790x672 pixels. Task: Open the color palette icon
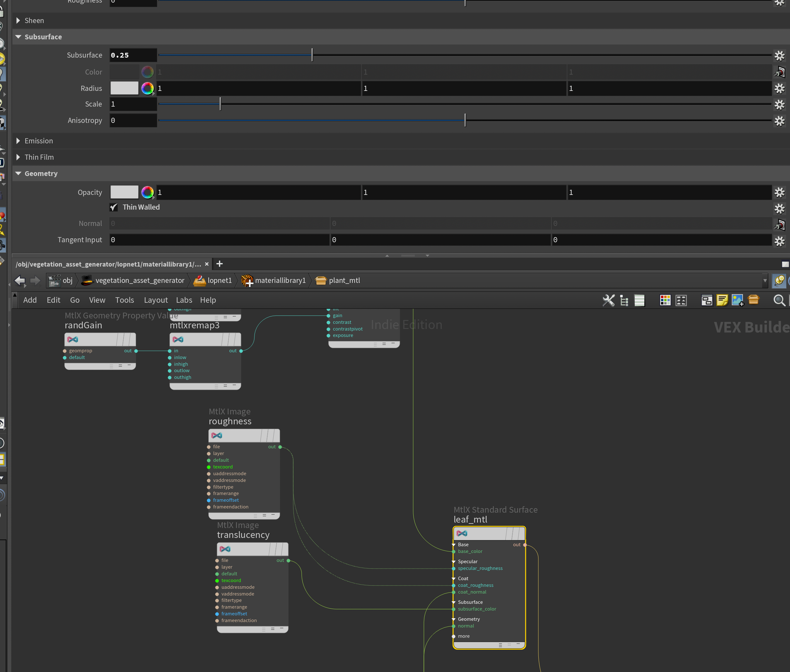coord(665,300)
